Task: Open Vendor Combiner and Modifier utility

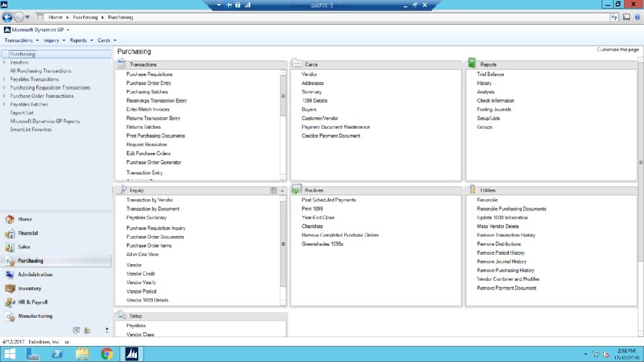Action: (508, 279)
